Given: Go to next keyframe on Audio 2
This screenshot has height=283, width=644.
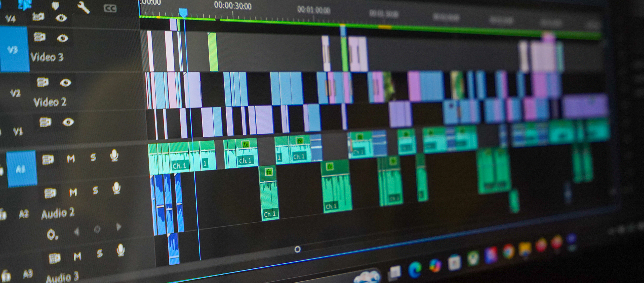Looking at the screenshot, I should [x=119, y=227].
